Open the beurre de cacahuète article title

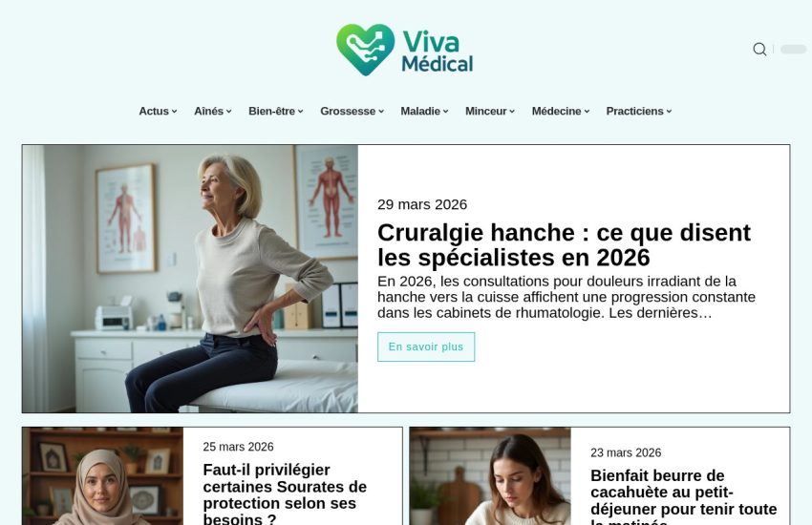[684, 497]
